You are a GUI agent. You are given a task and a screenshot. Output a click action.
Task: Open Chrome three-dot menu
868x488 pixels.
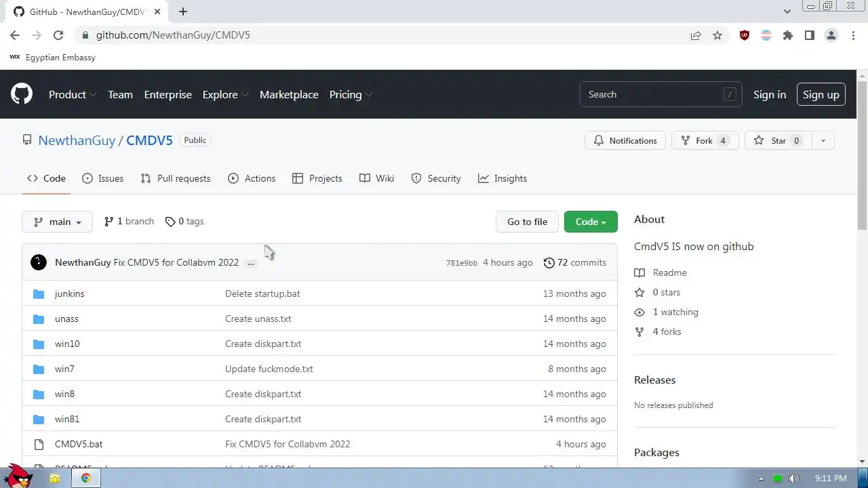(x=853, y=35)
